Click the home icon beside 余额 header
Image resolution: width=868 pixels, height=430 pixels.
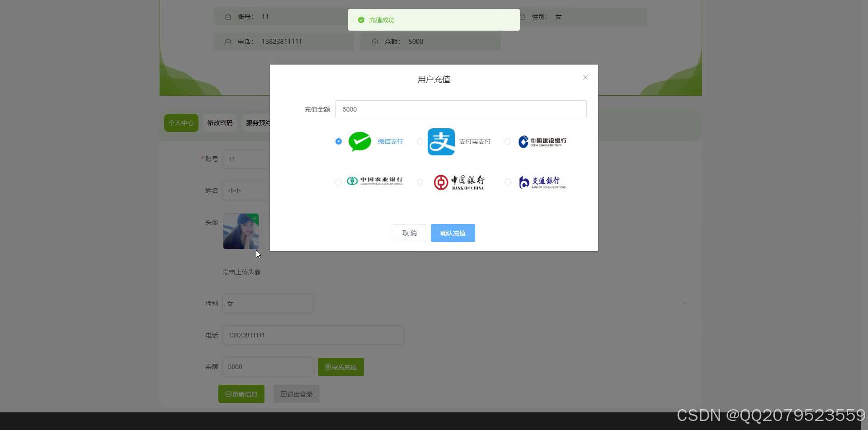[x=375, y=42]
